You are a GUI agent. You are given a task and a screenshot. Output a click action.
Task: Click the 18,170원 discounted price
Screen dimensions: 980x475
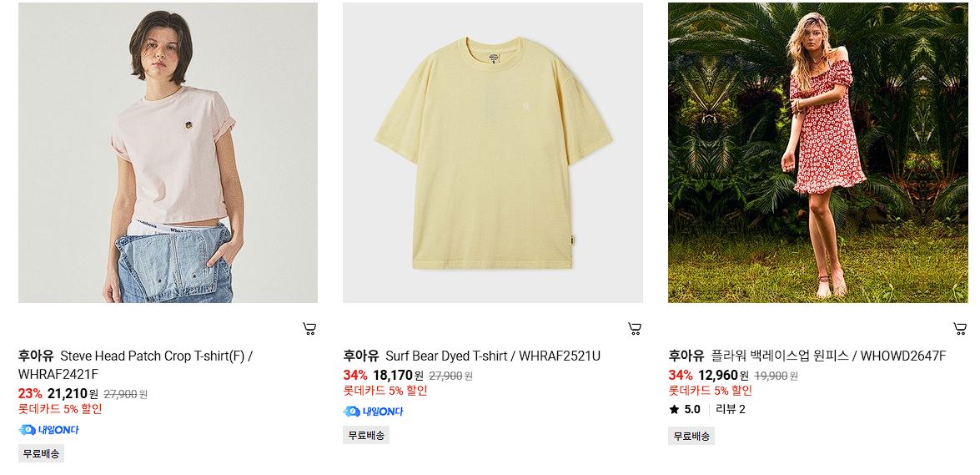tap(398, 376)
